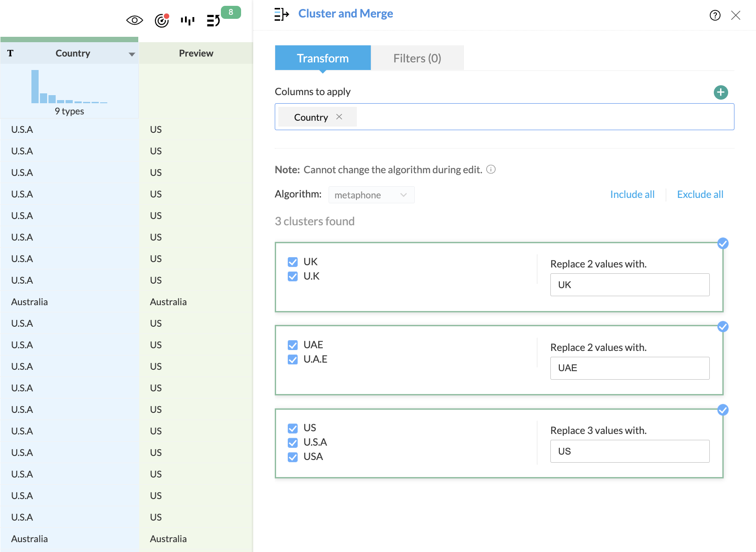Open the transform steps icon with badge 8
Screen dimensions: 756x552
click(214, 20)
